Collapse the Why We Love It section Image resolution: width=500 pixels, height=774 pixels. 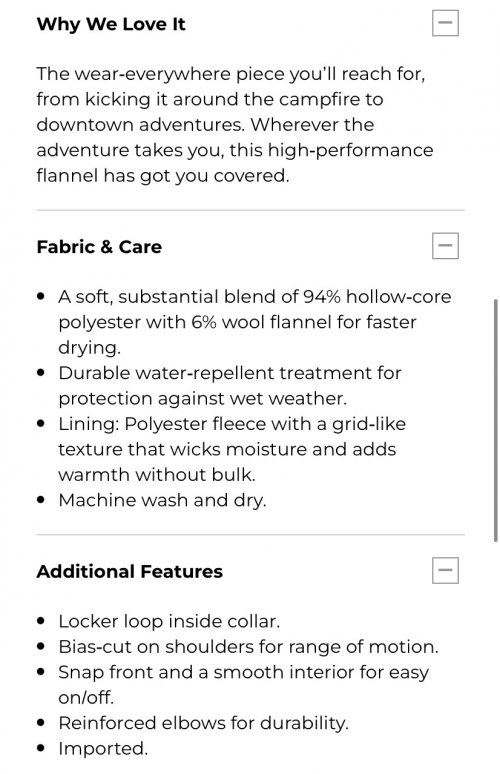coord(445,23)
